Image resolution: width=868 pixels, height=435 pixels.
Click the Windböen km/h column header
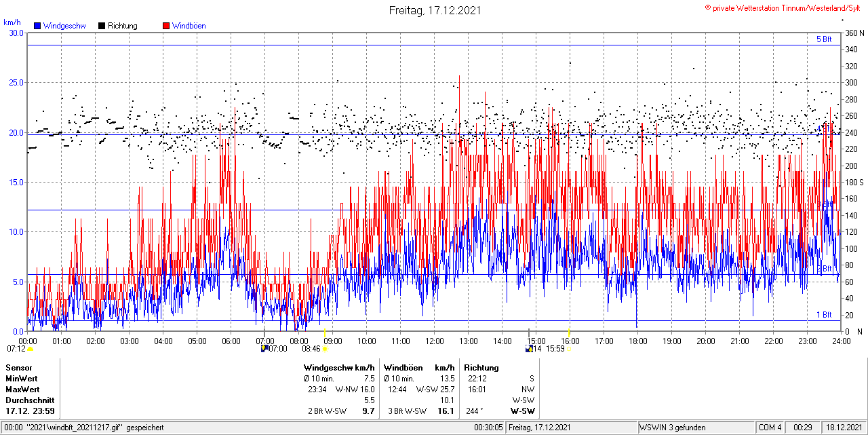419,367
